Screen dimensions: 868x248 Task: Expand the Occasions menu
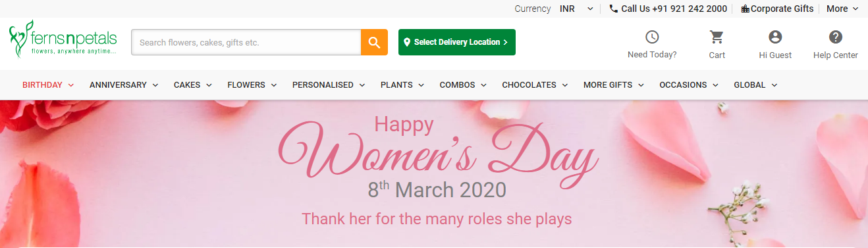(689, 85)
